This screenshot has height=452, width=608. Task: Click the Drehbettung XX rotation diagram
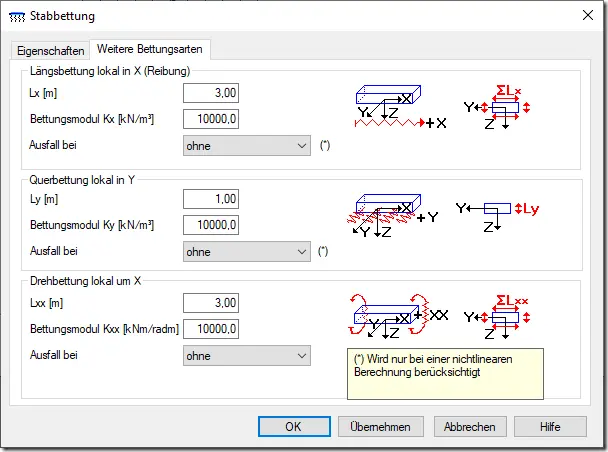(399, 316)
